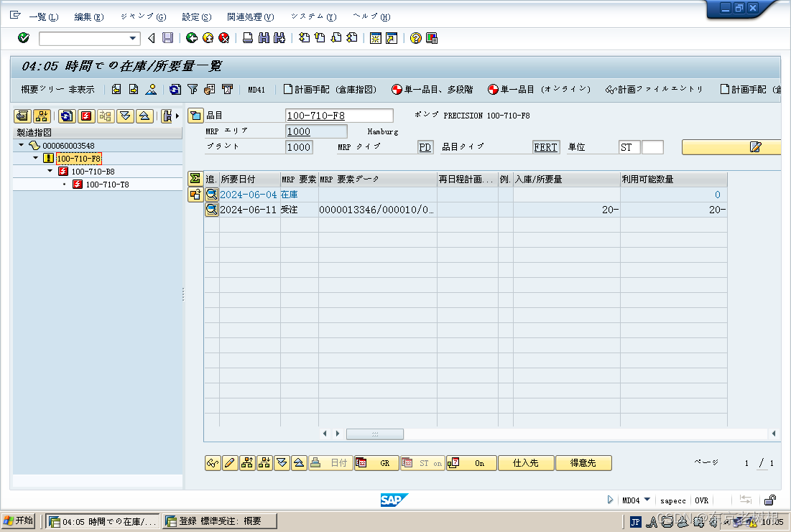Open the 一覧 menu
This screenshot has height=532, width=791.
tap(43, 17)
